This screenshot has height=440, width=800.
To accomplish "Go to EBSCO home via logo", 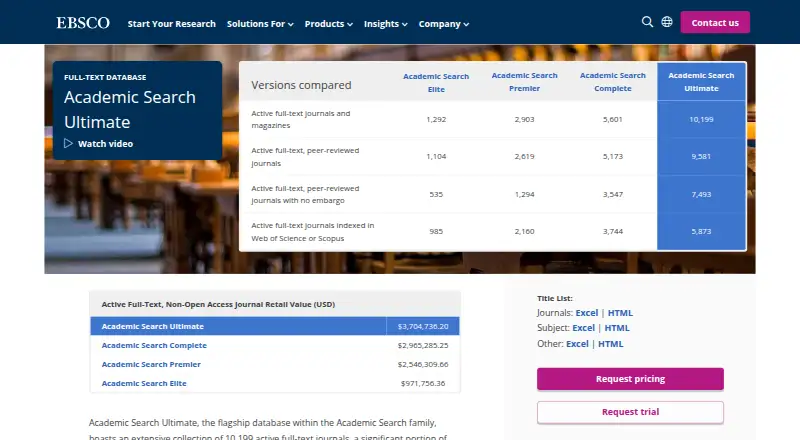I will pos(83,23).
